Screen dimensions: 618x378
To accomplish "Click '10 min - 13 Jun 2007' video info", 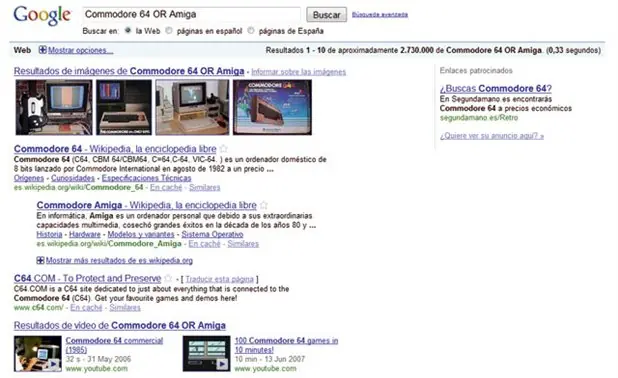I will [x=270, y=359].
